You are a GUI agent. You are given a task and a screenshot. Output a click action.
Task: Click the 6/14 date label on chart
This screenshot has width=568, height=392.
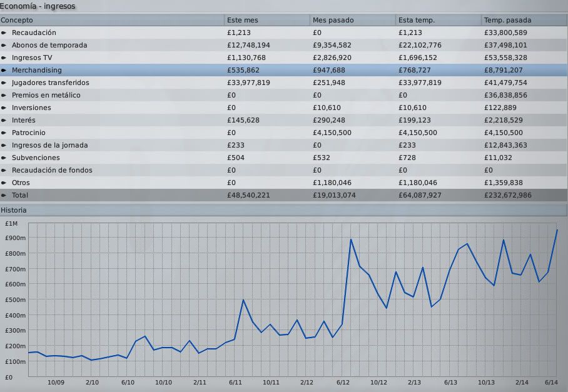(551, 382)
